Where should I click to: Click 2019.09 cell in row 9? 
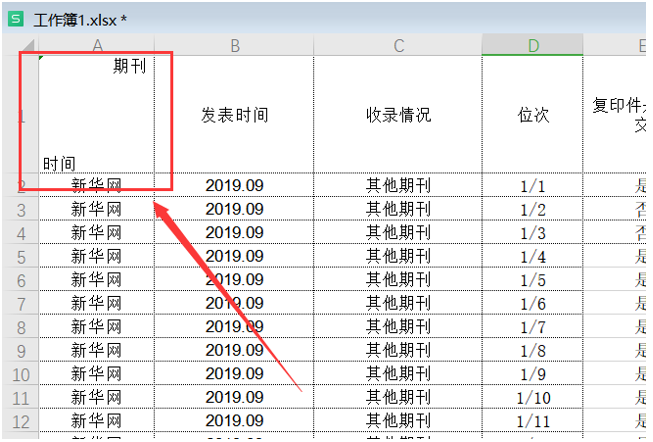pos(234,350)
